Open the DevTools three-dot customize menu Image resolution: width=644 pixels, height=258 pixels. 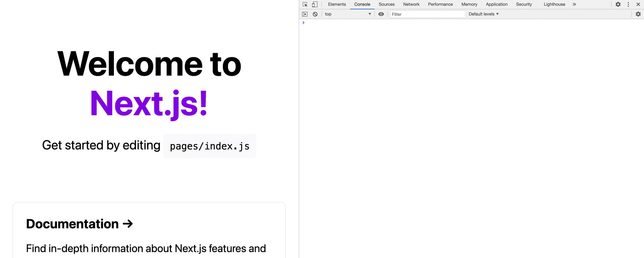[x=628, y=5]
